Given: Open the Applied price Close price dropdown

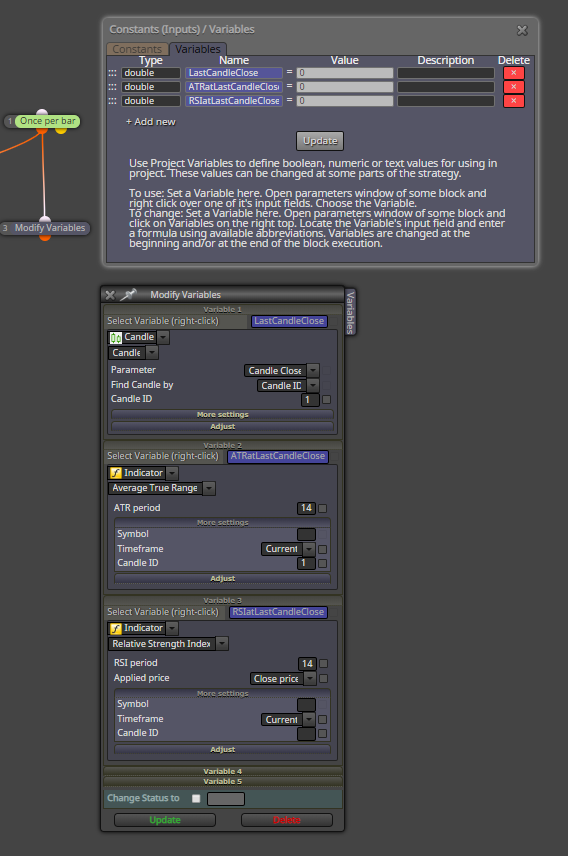Looking at the screenshot, I should [x=310, y=679].
